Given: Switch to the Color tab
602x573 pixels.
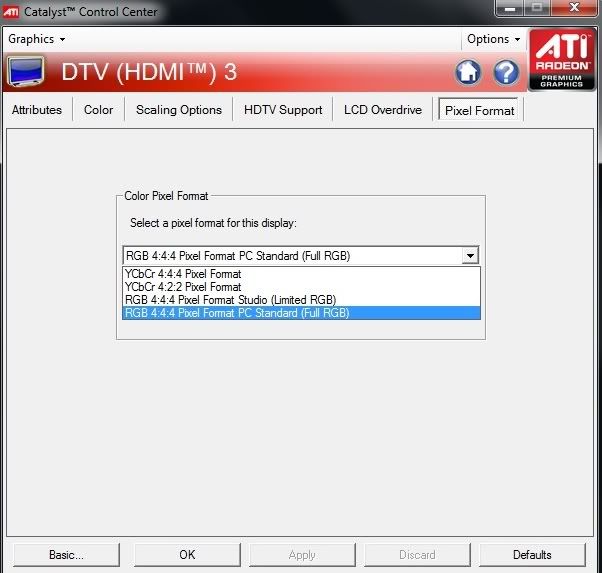Looking at the screenshot, I should [x=98, y=110].
